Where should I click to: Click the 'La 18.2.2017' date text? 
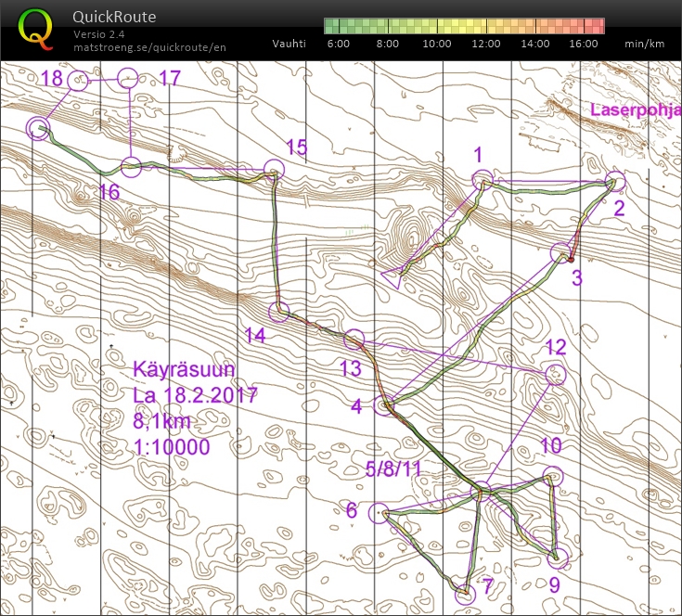195,395
